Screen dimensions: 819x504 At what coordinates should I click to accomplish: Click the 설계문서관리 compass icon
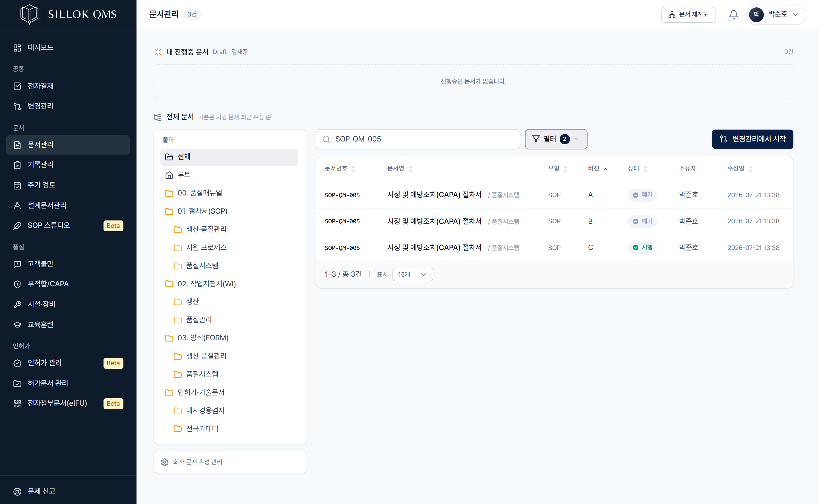[x=17, y=206]
